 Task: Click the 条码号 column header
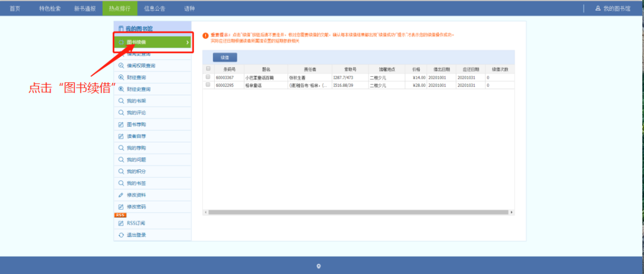coord(228,69)
